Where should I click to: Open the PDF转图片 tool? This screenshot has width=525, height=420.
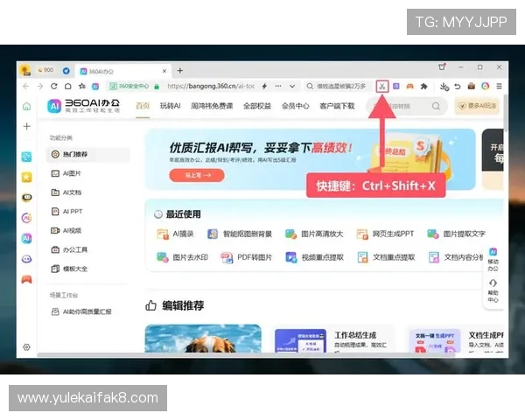tap(246, 257)
